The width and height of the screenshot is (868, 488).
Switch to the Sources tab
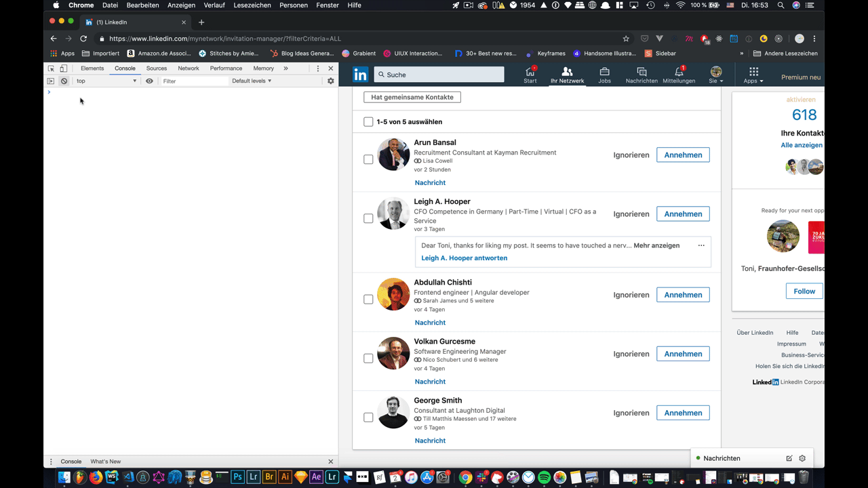coord(157,68)
